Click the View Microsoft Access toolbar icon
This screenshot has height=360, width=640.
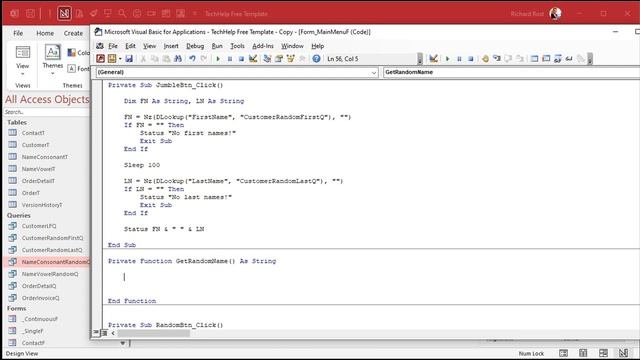tap(100, 59)
